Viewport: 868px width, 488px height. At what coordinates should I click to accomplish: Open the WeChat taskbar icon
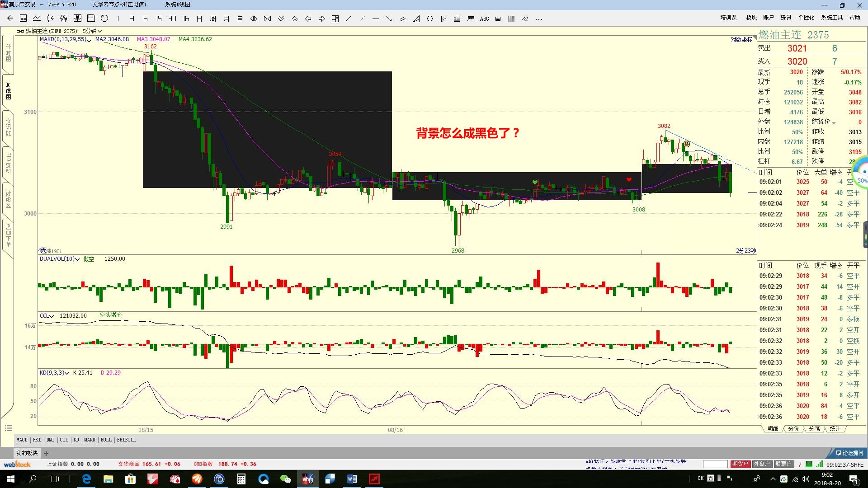(x=285, y=479)
